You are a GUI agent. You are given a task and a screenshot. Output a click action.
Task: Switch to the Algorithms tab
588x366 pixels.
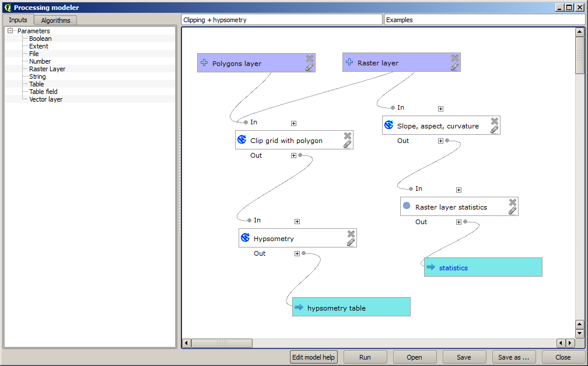point(55,20)
